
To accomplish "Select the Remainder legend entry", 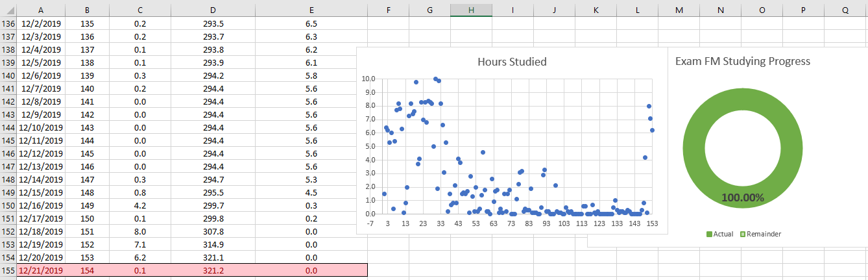I will click(762, 234).
